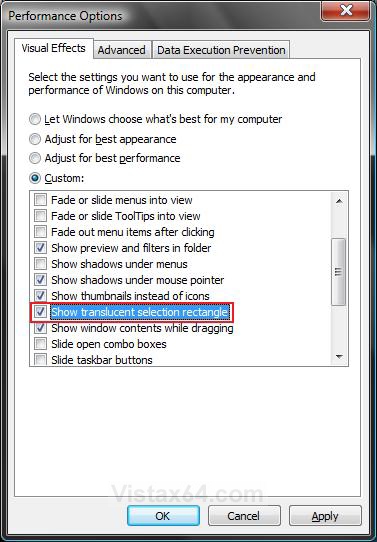Click the effects list scroll up arrow
Viewport: 377px width, 542px height.
pyautogui.click(x=339, y=201)
